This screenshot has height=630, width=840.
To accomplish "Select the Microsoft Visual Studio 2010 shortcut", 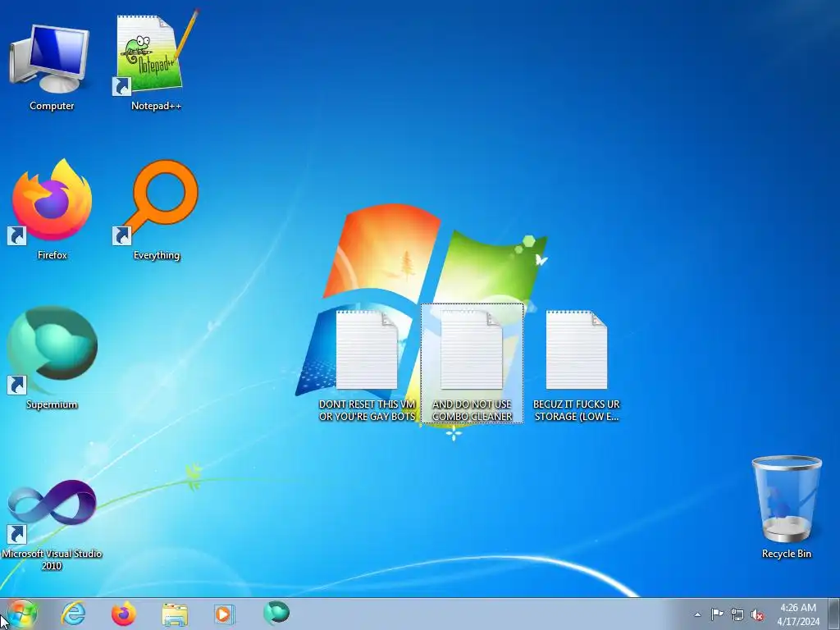I will point(52,525).
